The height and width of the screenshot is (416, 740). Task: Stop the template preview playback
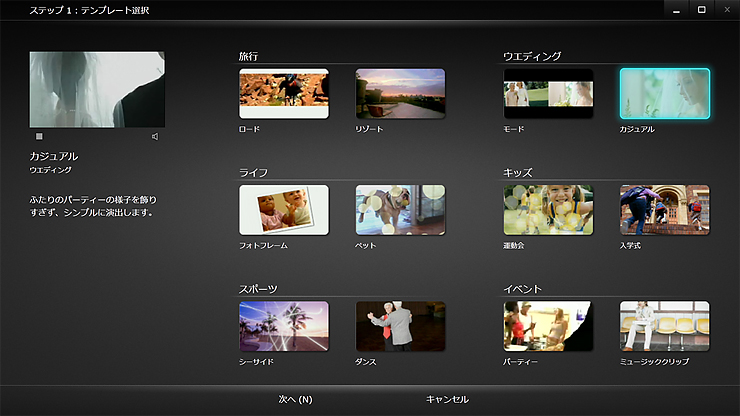[x=39, y=136]
